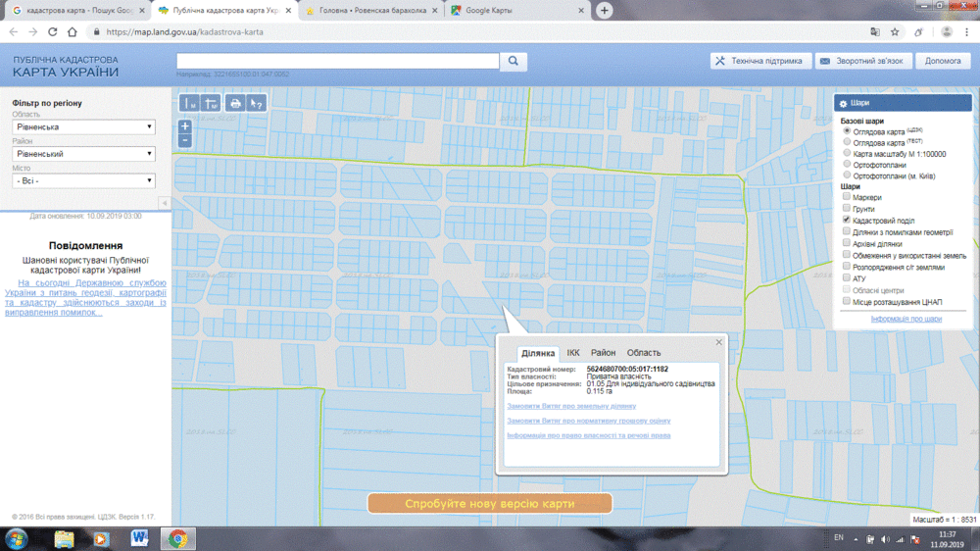Open a new browser tab
Viewport: 980px width, 551px height.
(x=605, y=10)
